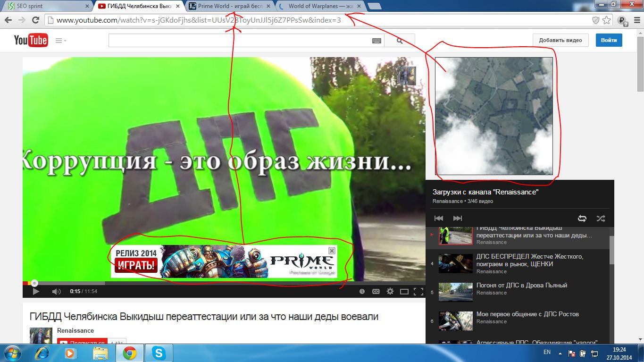Click the EN language indicator
Image resolution: width=644 pixels, height=362 pixels.
547,352
